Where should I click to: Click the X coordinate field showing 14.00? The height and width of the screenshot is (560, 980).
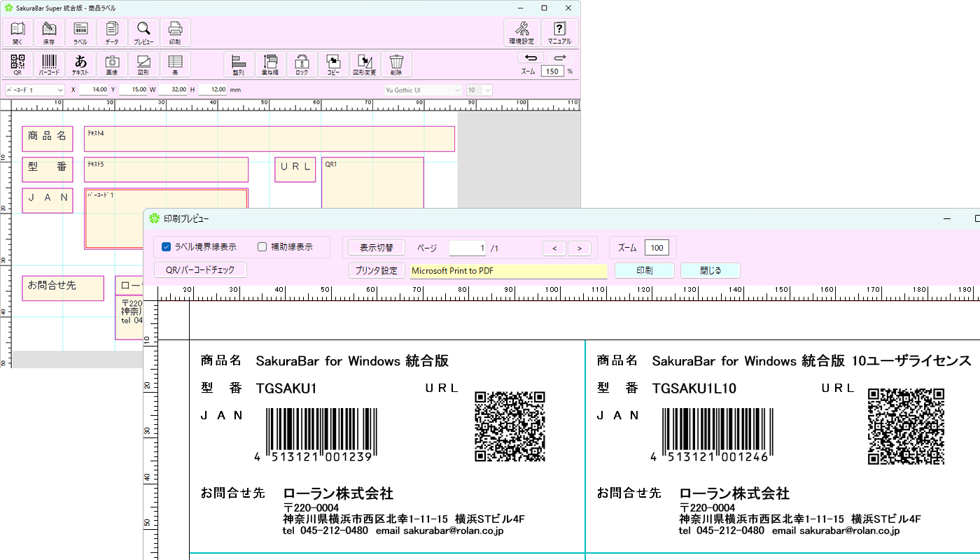[94, 90]
